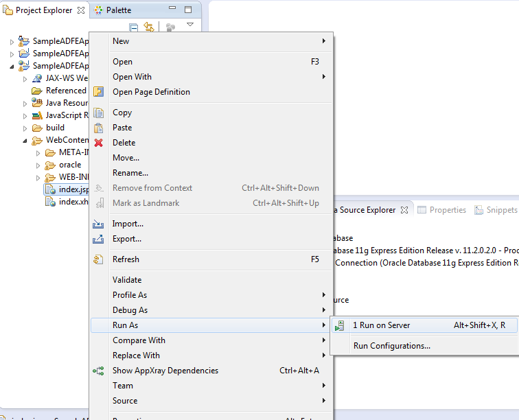
Task: Expand the second SampleADFEAp project node
Action: pyautogui.click(x=12, y=54)
